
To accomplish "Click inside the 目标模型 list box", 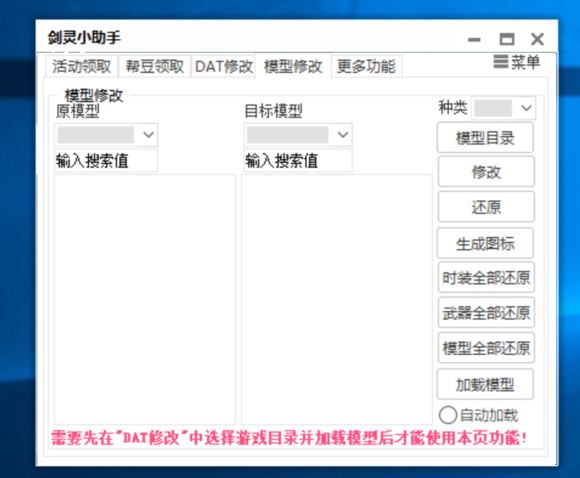I will (x=337, y=299).
